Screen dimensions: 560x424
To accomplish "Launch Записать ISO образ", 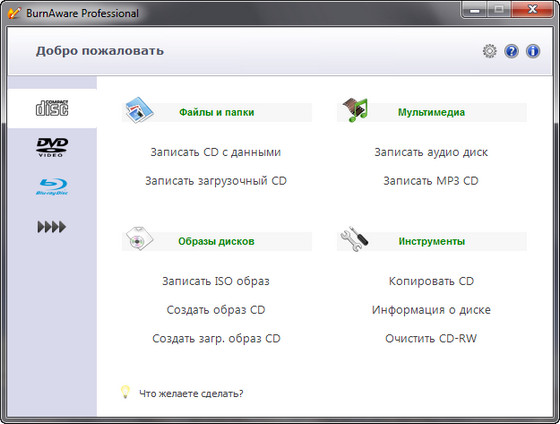I will tap(216, 281).
